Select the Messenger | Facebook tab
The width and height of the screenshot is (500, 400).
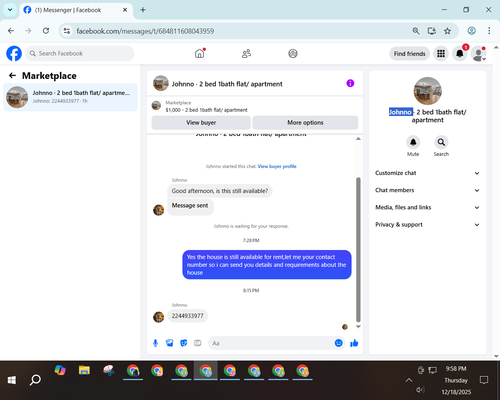pos(76,10)
